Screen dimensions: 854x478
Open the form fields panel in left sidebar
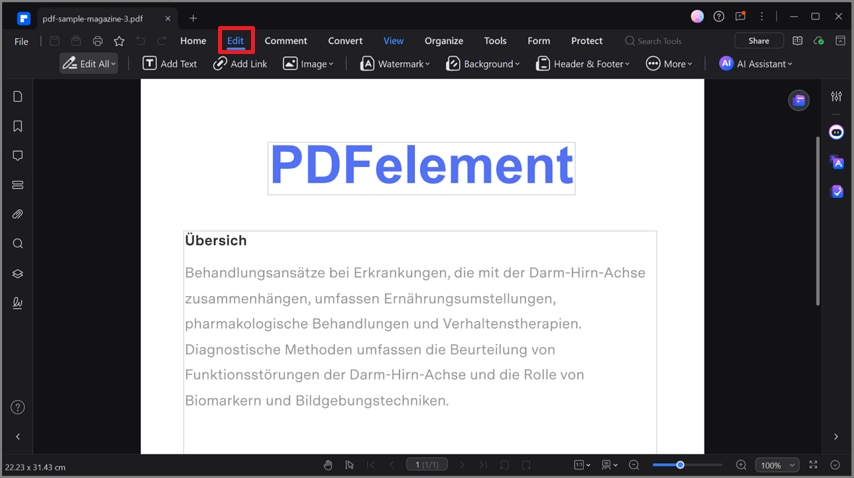pyautogui.click(x=17, y=185)
